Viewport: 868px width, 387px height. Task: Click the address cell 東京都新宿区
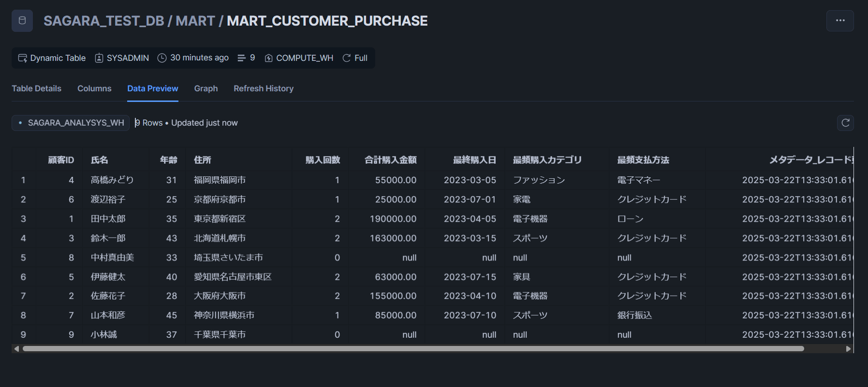220,219
